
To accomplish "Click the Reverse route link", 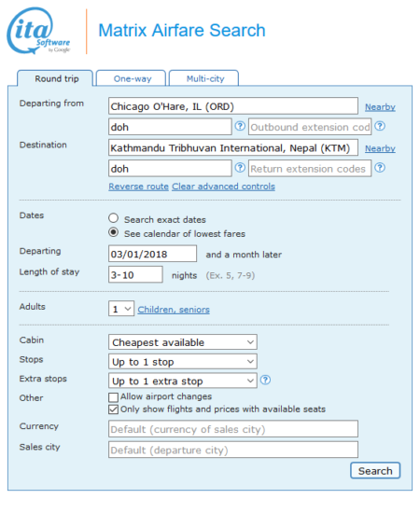I will (138, 187).
